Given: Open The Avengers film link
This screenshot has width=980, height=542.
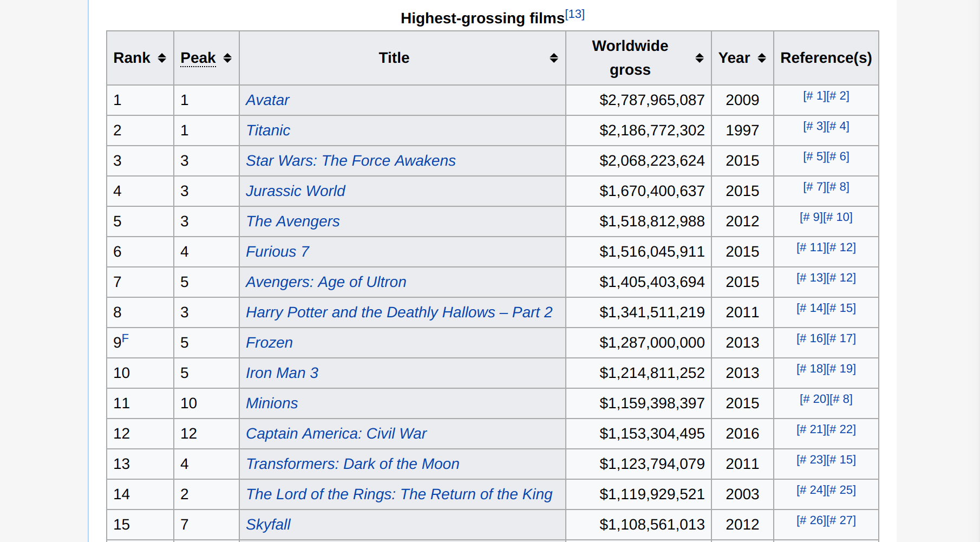Looking at the screenshot, I should (293, 221).
